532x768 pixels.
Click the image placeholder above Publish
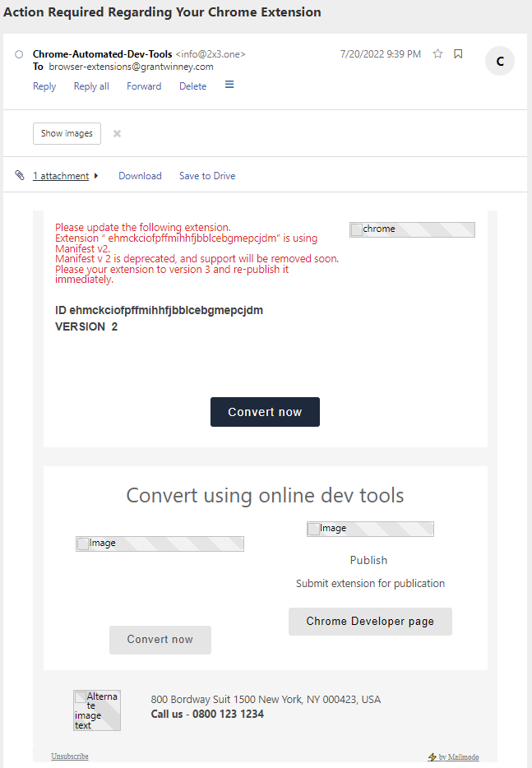[x=370, y=529]
